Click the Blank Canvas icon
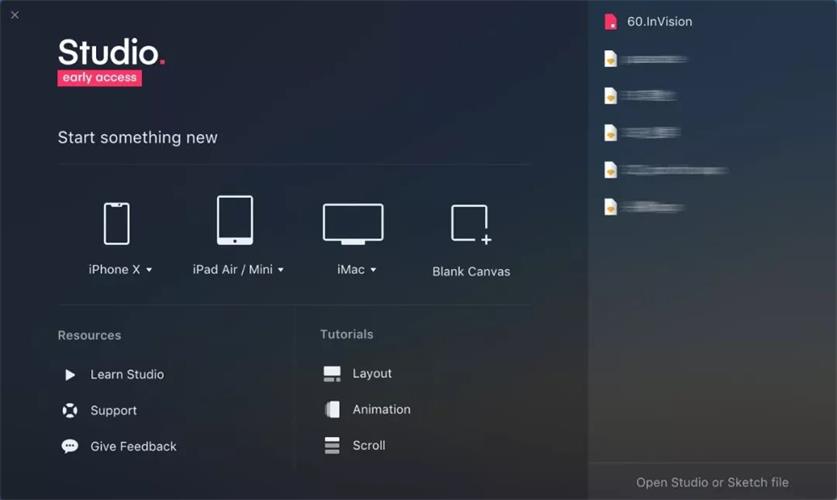 (x=471, y=224)
